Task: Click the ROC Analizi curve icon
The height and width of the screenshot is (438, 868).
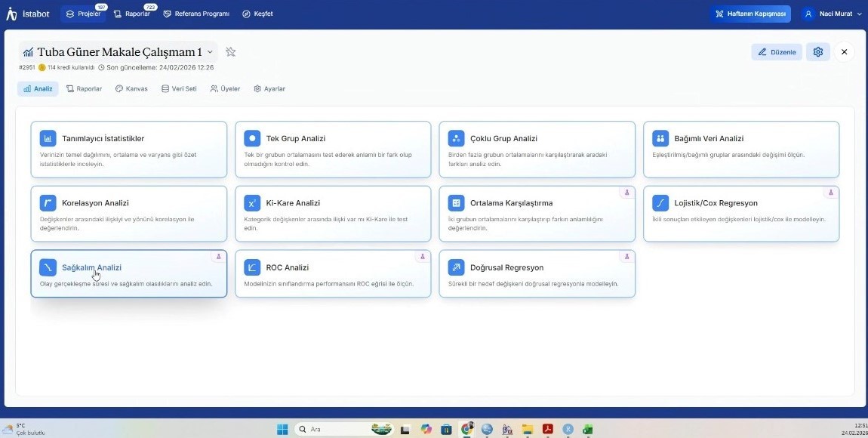Action: pos(252,267)
